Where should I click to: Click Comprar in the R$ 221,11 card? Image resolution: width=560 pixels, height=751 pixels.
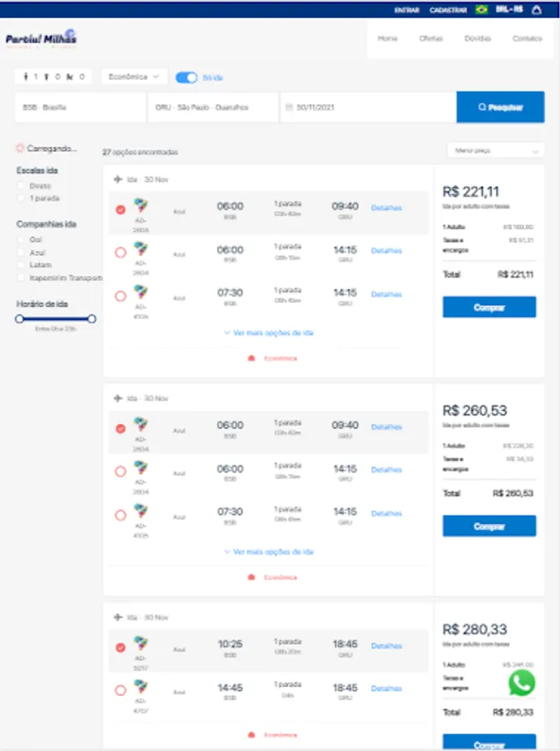[x=489, y=307]
